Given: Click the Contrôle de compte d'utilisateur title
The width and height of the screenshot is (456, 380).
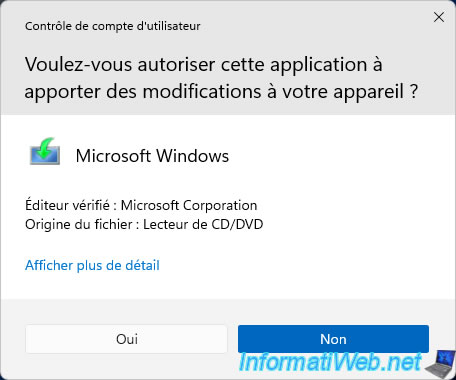Looking at the screenshot, I should tap(113, 26).
